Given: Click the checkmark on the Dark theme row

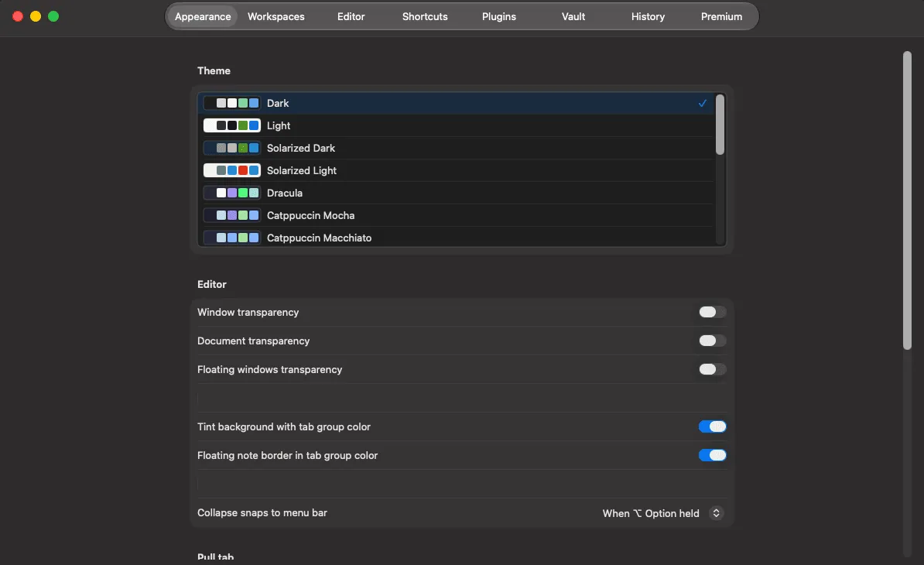Looking at the screenshot, I should pos(703,103).
